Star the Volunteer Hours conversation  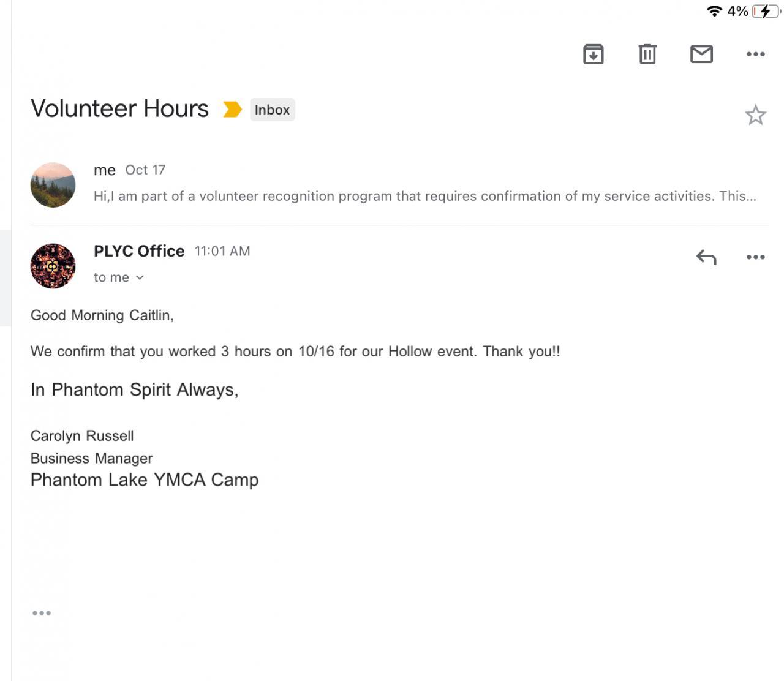tap(755, 115)
